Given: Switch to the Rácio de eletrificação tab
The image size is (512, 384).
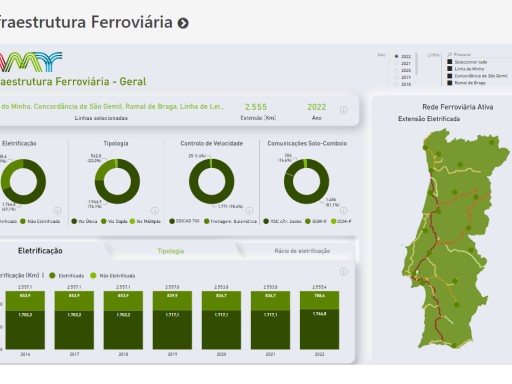Looking at the screenshot, I should click(302, 251).
